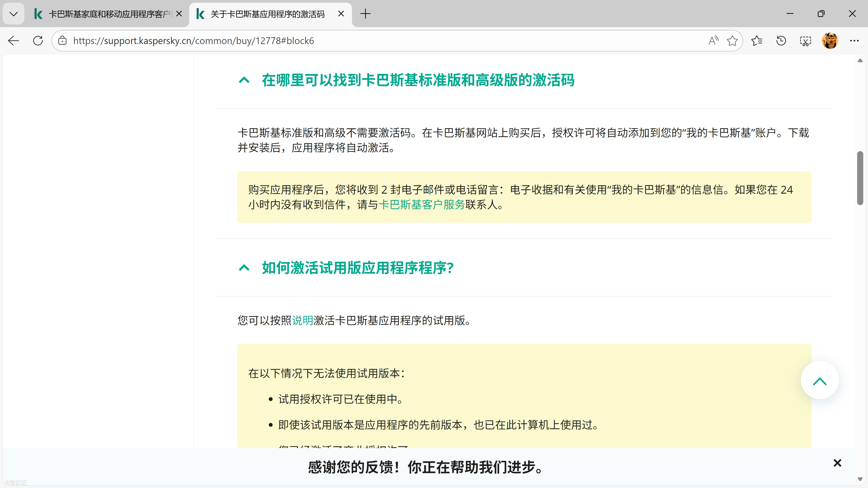Screen dimensions: 868x488
Task: Open the Favorites list icon
Action: tap(757, 41)
